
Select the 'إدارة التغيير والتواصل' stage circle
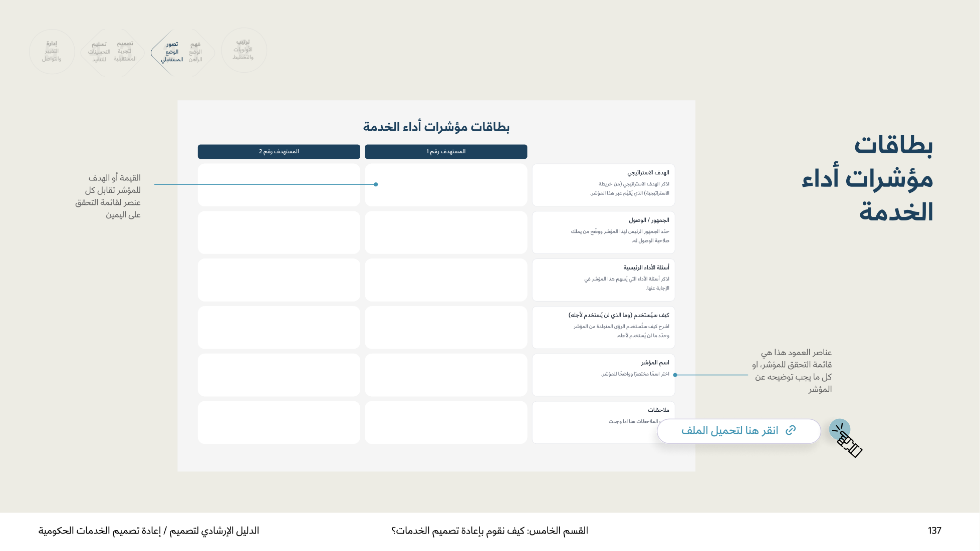click(52, 51)
